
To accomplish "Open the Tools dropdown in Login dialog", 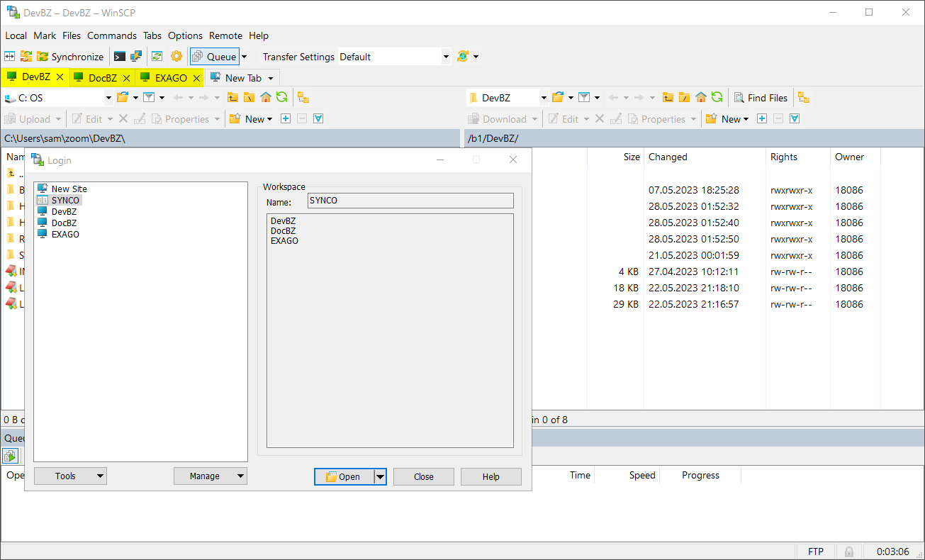I will 70,476.
